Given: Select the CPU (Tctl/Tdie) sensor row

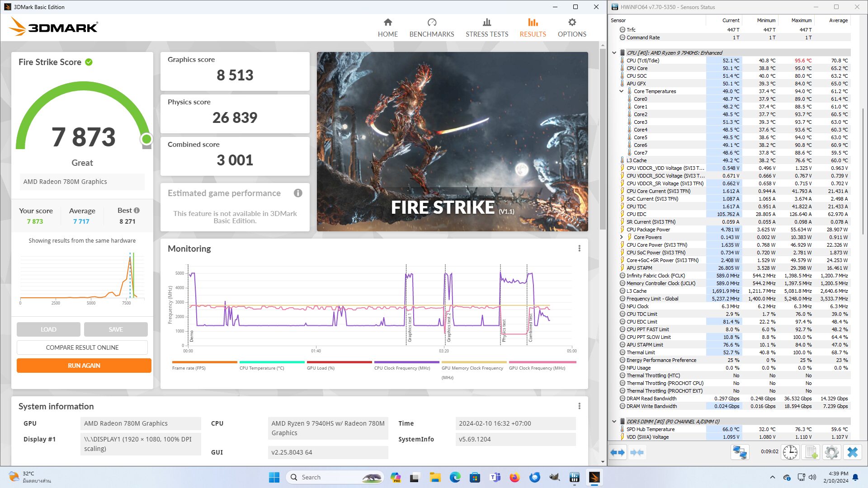Looking at the screenshot, I should coord(735,61).
